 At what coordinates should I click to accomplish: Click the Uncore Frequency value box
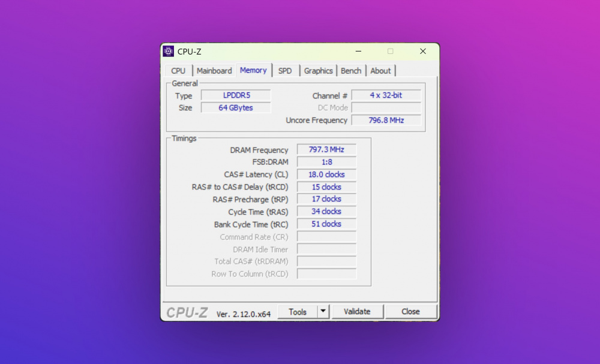point(386,120)
